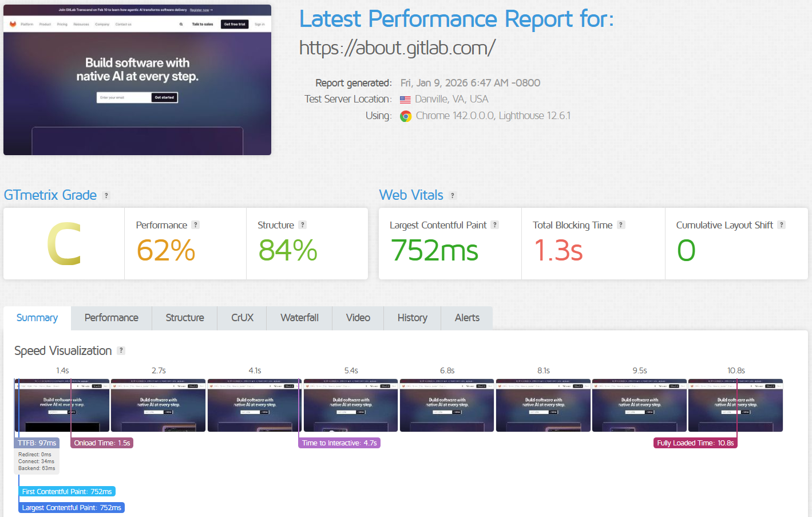This screenshot has width=812, height=517.
Task: Click the Chrome 142.0.0.0, Lighthouse 12.6.1 text
Action: pos(493,116)
